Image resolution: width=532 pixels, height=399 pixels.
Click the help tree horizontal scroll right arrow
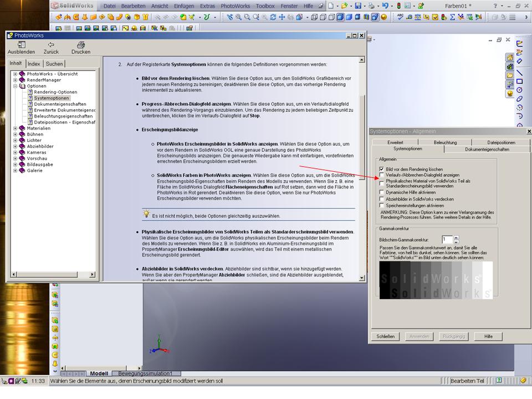tap(93, 274)
